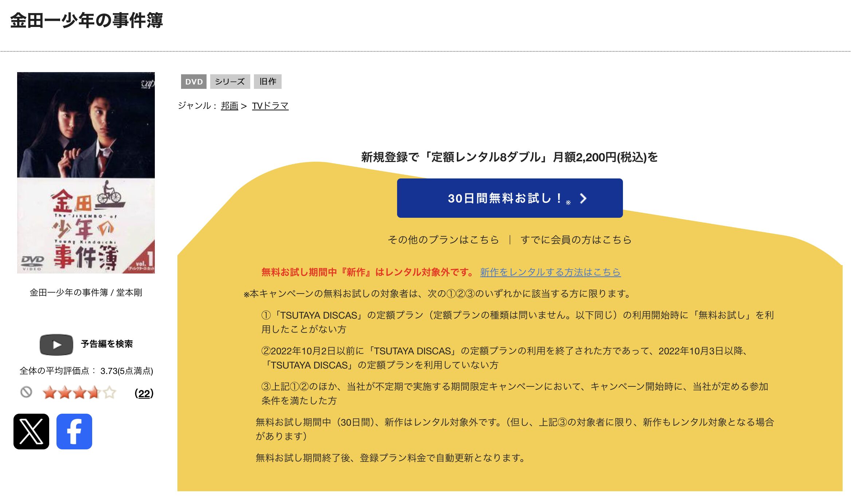Click the trailer play icon

pos(56,344)
